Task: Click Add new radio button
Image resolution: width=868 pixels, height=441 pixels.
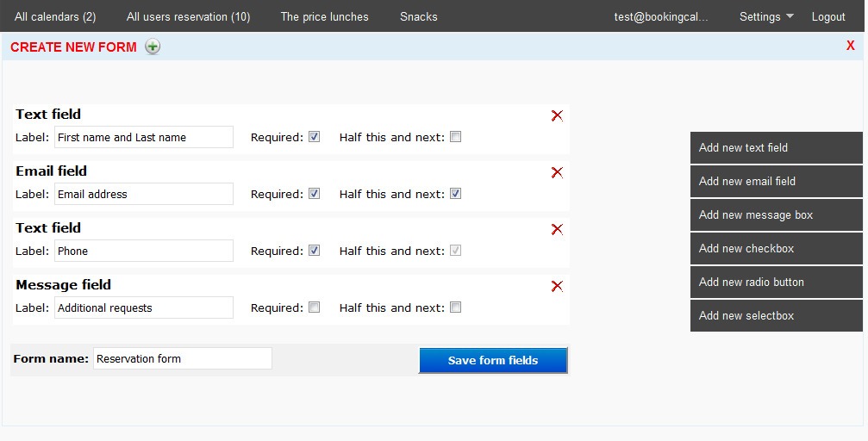Action: [776, 282]
